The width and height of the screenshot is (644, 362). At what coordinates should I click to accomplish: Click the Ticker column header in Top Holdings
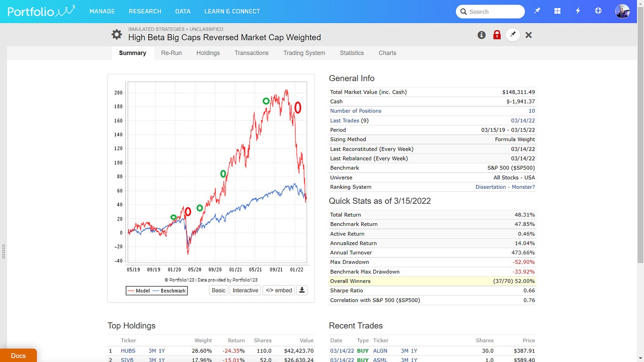[x=128, y=340]
